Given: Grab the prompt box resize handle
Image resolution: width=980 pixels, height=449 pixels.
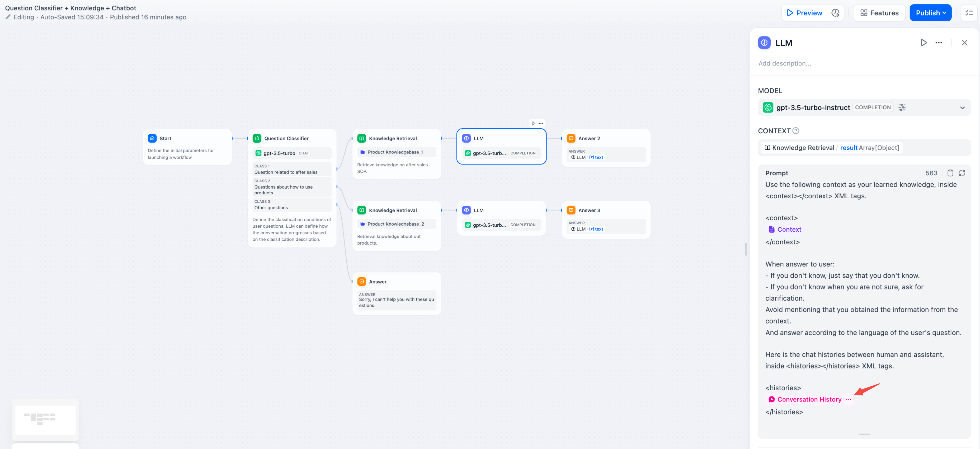Looking at the screenshot, I should [x=864, y=434].
